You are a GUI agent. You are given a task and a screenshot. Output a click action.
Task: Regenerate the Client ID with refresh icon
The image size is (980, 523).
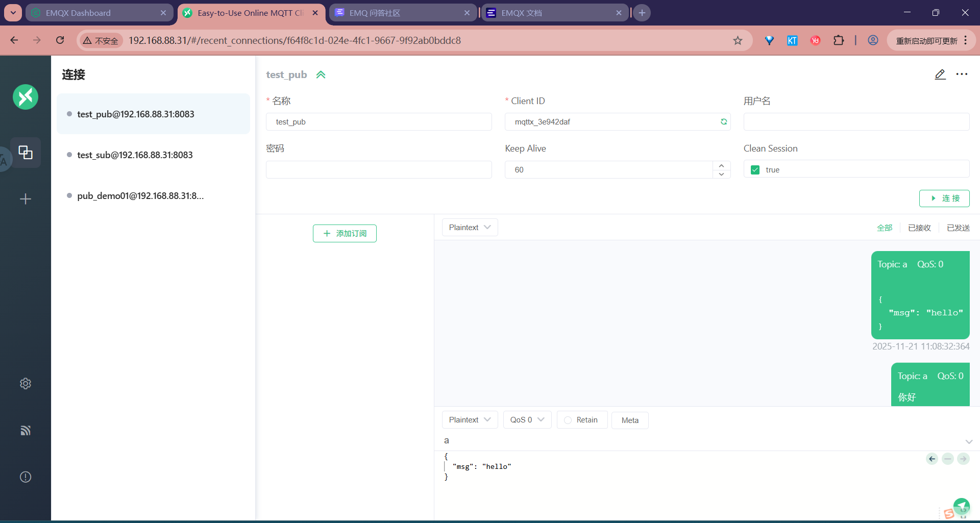(724, 122)
